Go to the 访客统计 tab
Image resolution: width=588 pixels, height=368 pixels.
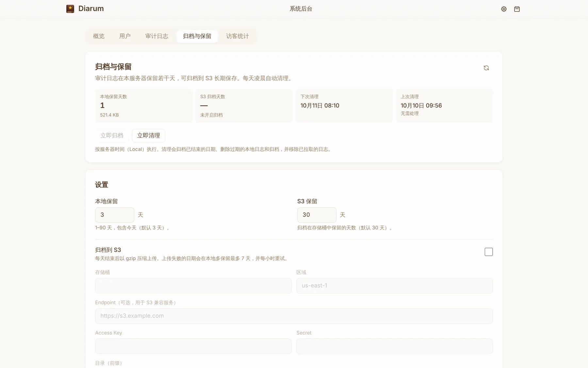point(237,36)
